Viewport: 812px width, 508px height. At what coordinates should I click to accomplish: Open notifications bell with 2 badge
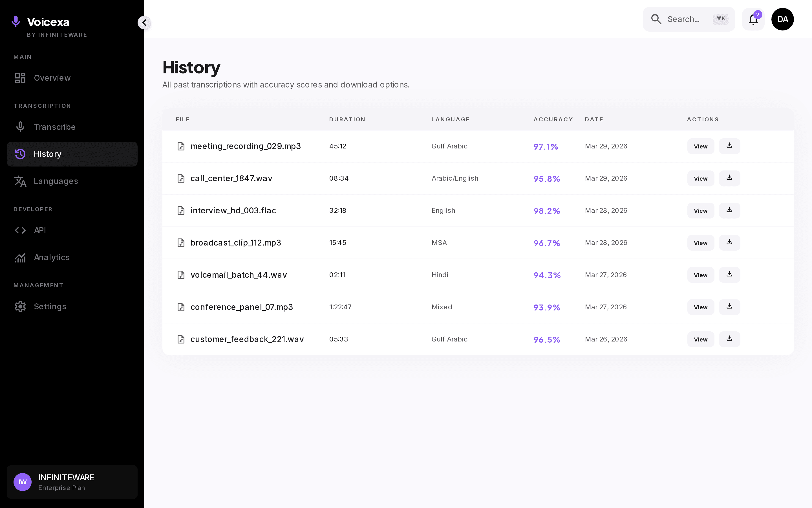point(753,19)
